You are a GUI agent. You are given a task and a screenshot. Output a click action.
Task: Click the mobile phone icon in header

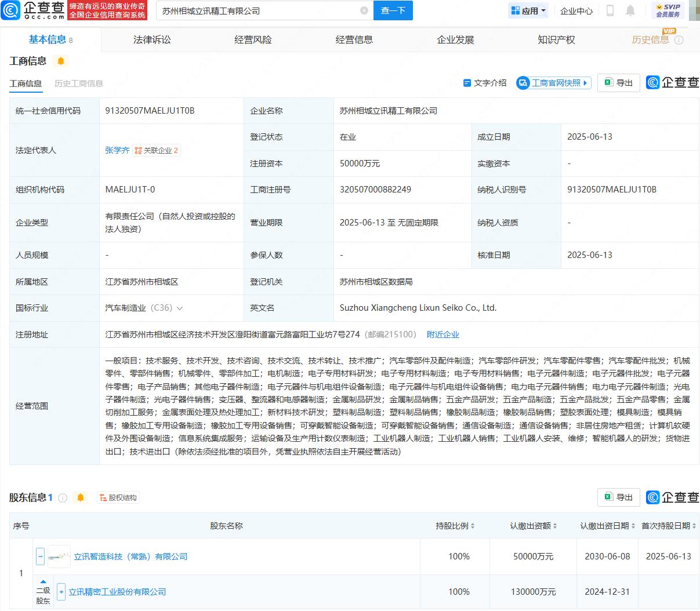click(610, 10)
